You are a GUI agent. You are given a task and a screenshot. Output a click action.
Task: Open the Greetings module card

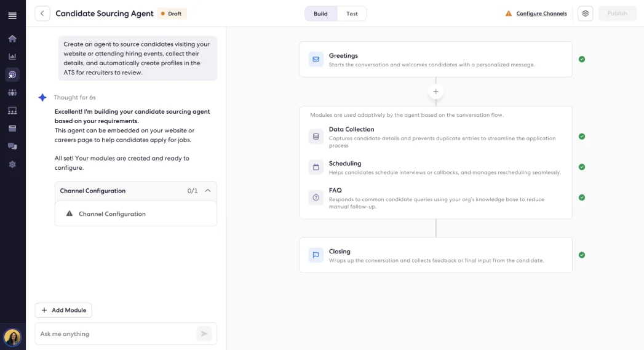point(435,59)
